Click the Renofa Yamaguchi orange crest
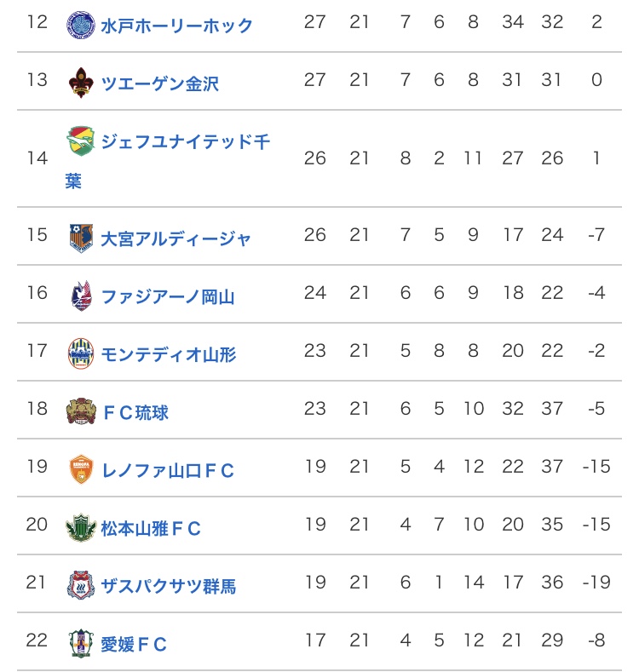This screenshot has width=639, height=672. click(x=81, y=469)
